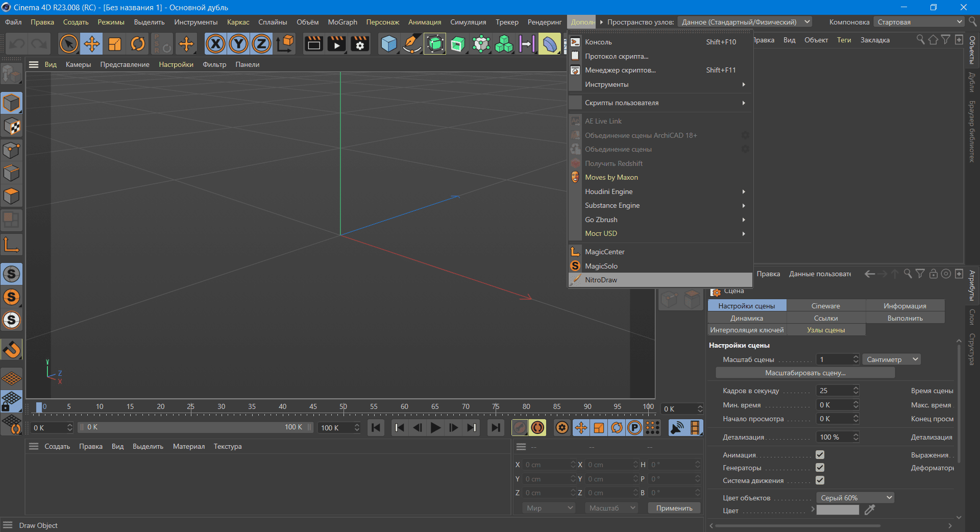This screenshot has width=980, height=532.
Task: Toggle Система движения checkbox
Action: coord(820,480)
